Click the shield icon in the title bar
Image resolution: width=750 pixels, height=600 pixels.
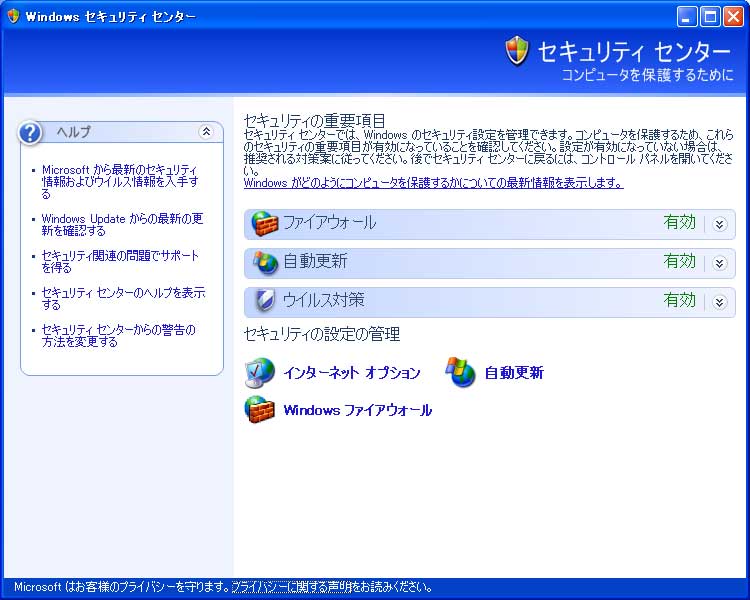click(13, 16)
